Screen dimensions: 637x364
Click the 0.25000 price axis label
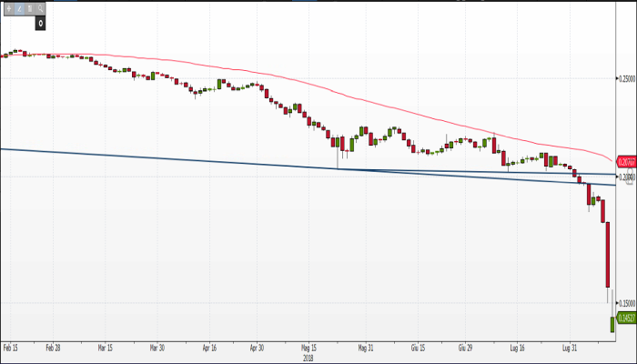[x=627, y=79]
